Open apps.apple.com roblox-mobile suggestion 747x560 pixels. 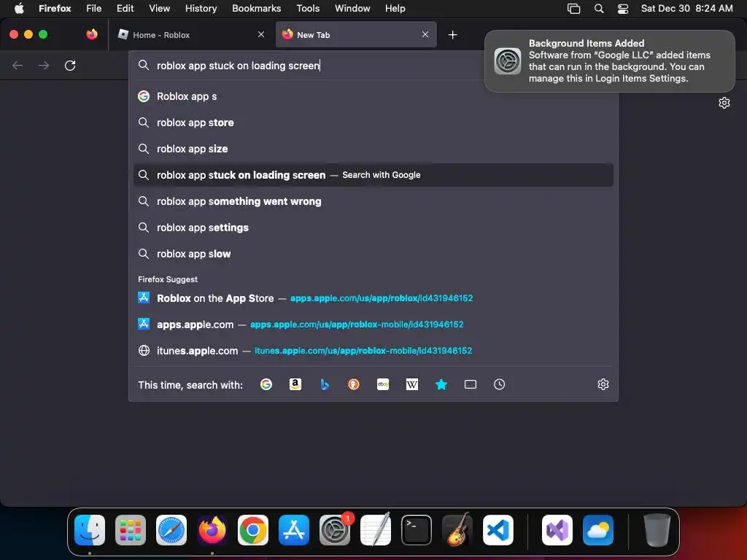(373, 324)
